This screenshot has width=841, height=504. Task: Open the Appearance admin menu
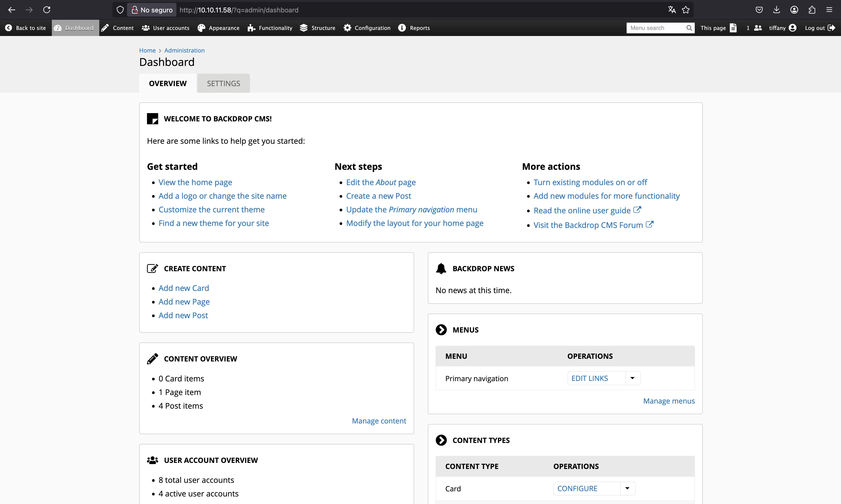point(218,28)
